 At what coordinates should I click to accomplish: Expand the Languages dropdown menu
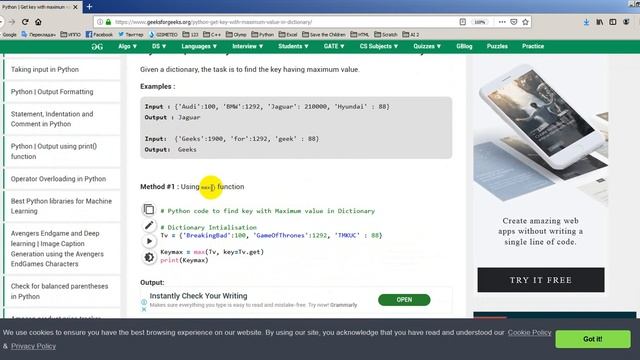pos(199,47)
